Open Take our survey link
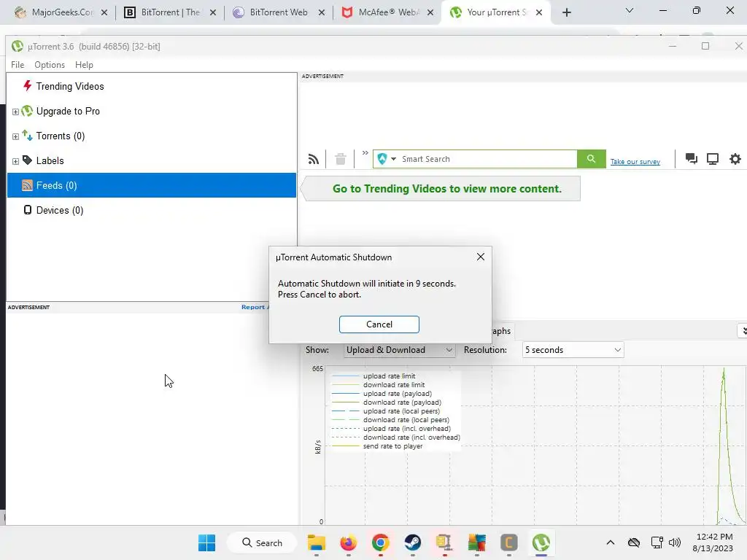This screenshot has height=560, width=747. [x=635, y=162]
